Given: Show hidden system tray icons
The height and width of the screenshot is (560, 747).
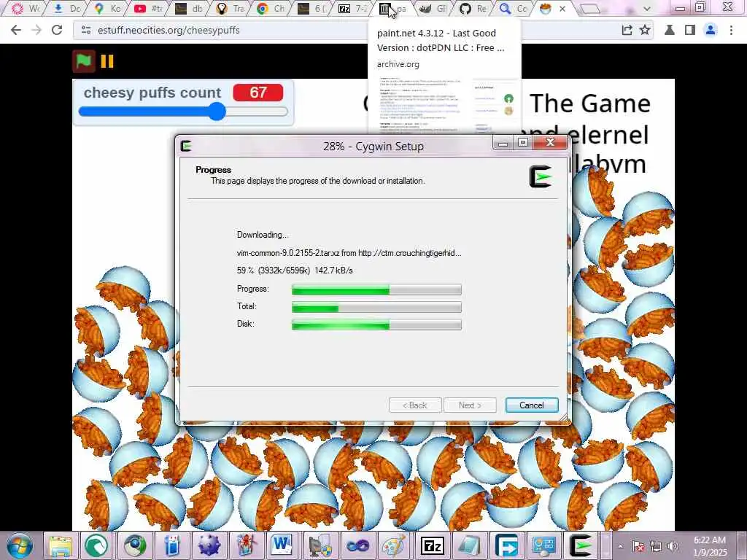Looking at the screenshot, I should point(620,547).
